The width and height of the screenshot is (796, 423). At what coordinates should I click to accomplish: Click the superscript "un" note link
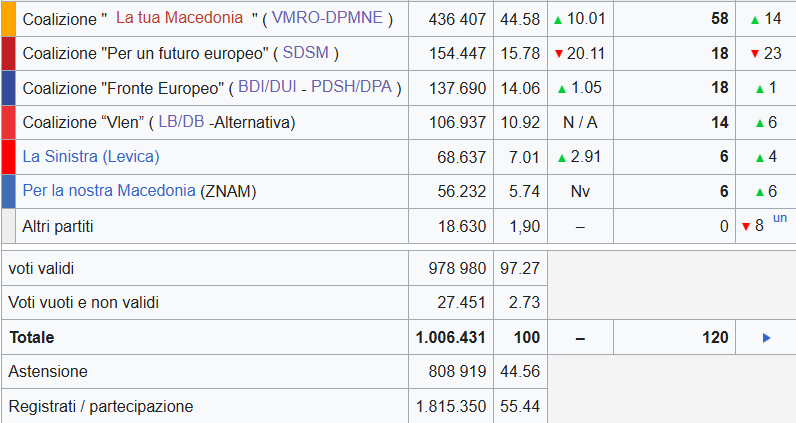[x=779, y=217]
